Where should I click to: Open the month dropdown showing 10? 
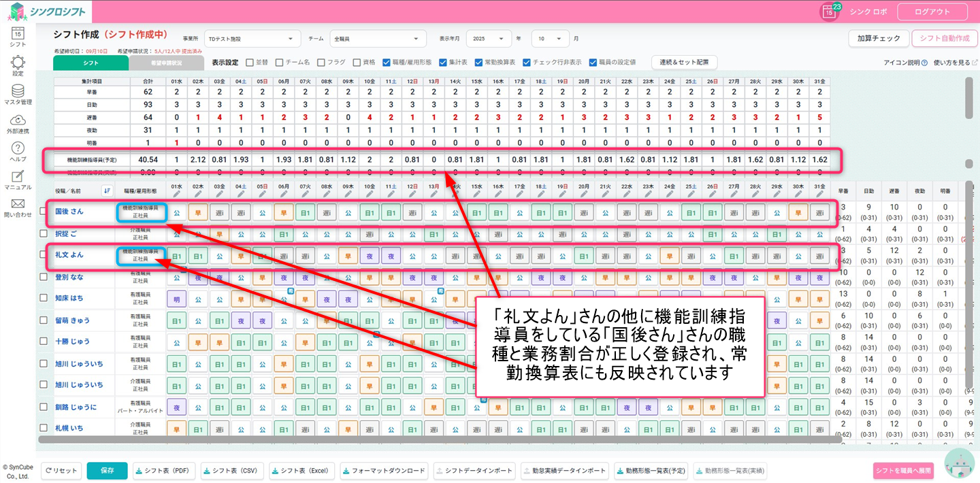550,39
